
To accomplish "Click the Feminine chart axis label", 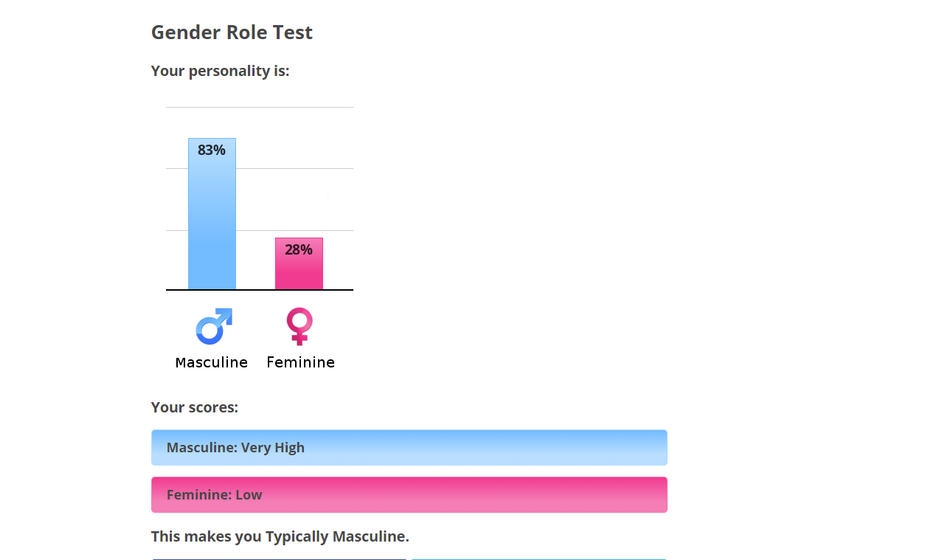I will pos(300,362).
